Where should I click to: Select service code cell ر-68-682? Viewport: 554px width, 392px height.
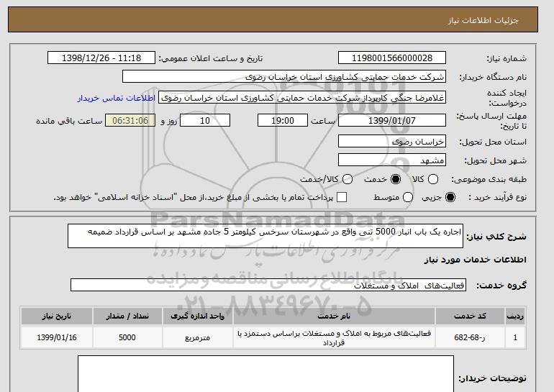point(470,337)
